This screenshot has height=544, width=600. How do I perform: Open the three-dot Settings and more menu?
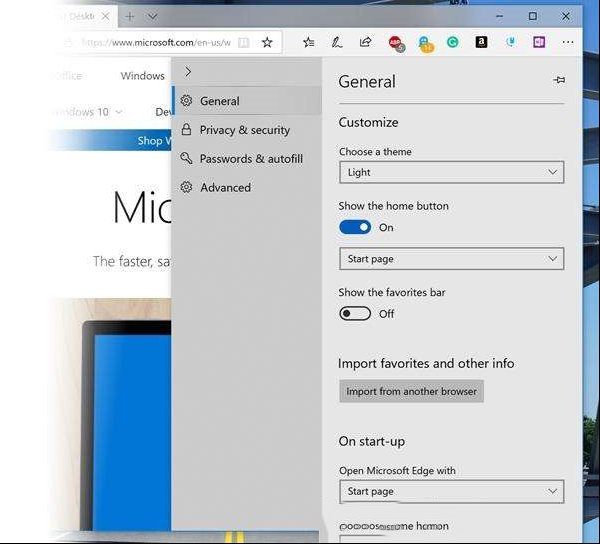[568, 42]
